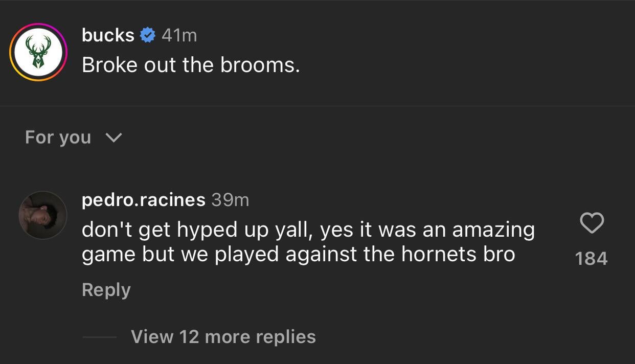The height and width of the screenshot is (364, 635).
Task: Select the caption Broke out the brooms
Action: 191,65
